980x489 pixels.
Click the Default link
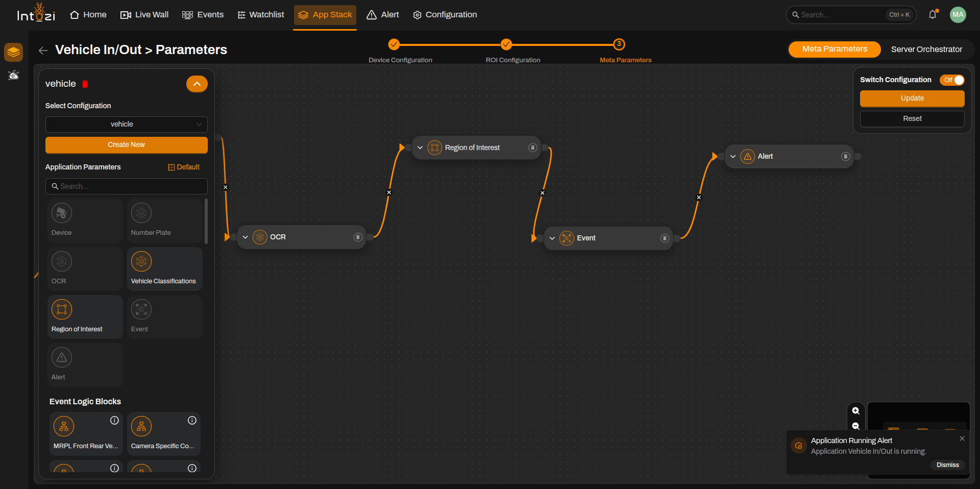(184, 167)
